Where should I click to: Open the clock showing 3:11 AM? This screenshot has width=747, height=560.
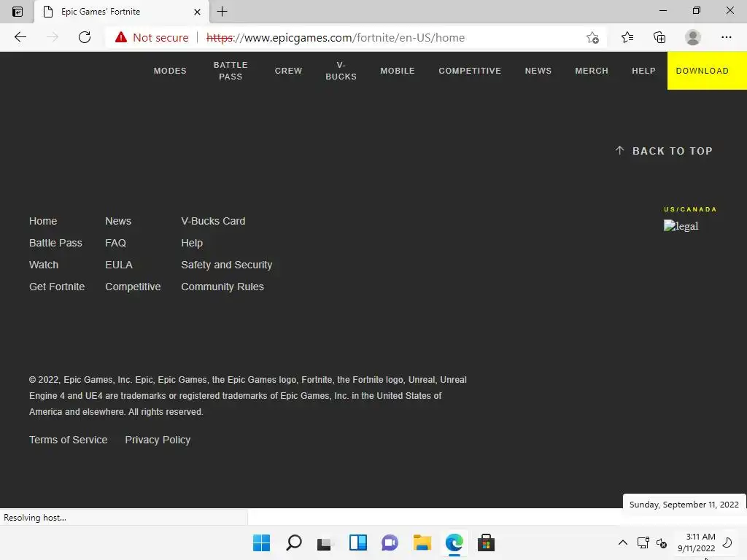click(x=697, y=542)
